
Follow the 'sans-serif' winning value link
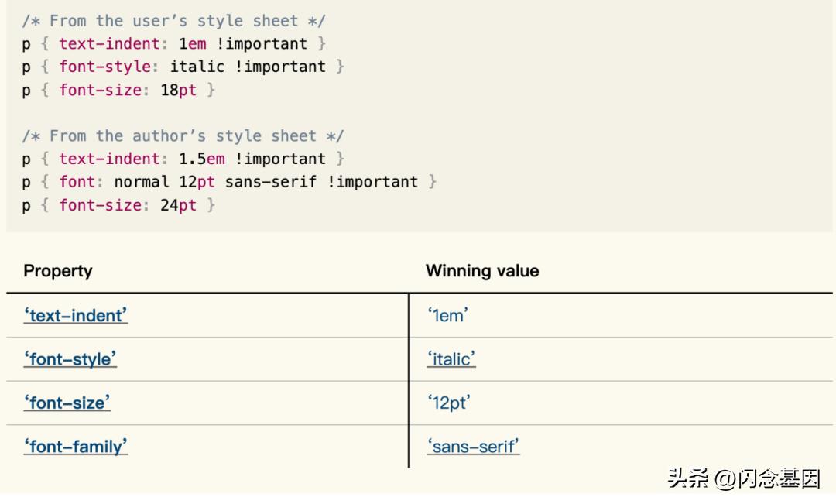pyautogui.click(x=473, y=447)
